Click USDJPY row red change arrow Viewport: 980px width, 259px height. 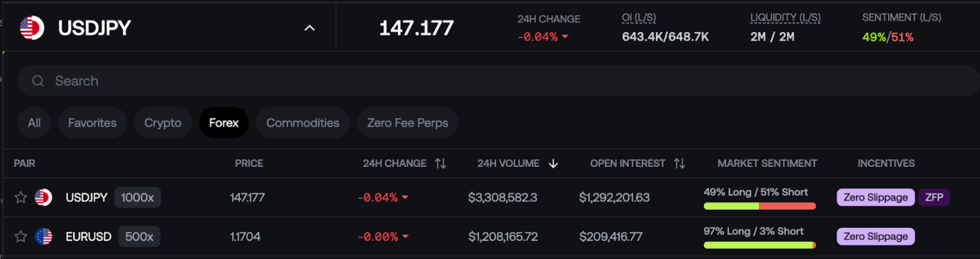405,198
